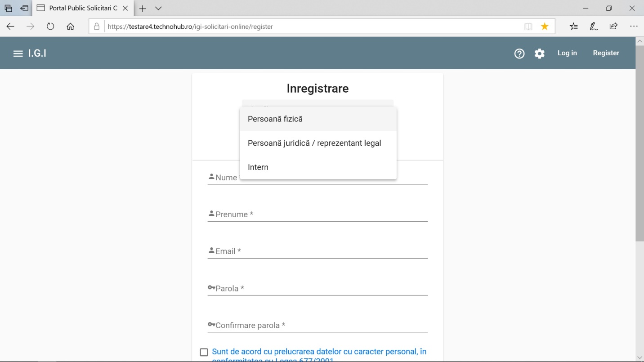The height and width of the screenshot is (362, 644).
Task: Click the key icon beside Confirmare parola
Action: pyautogui.click(x=211, y=324)
